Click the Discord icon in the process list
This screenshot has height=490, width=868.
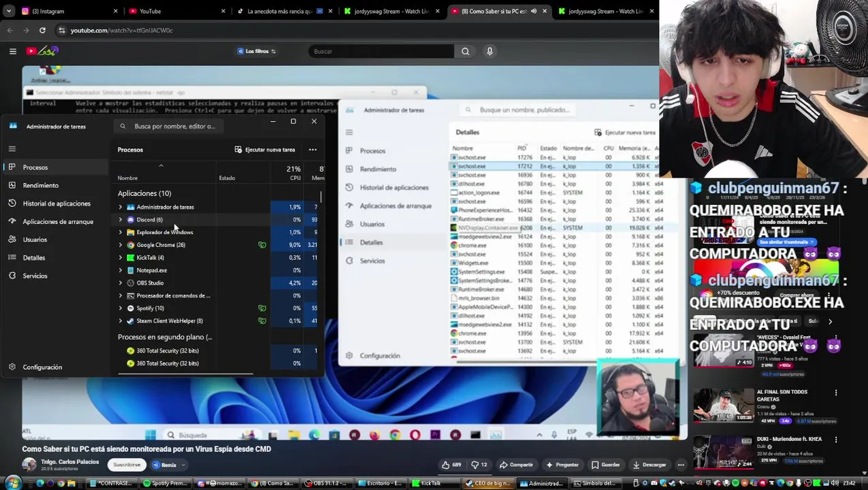(x=131, y=220)
